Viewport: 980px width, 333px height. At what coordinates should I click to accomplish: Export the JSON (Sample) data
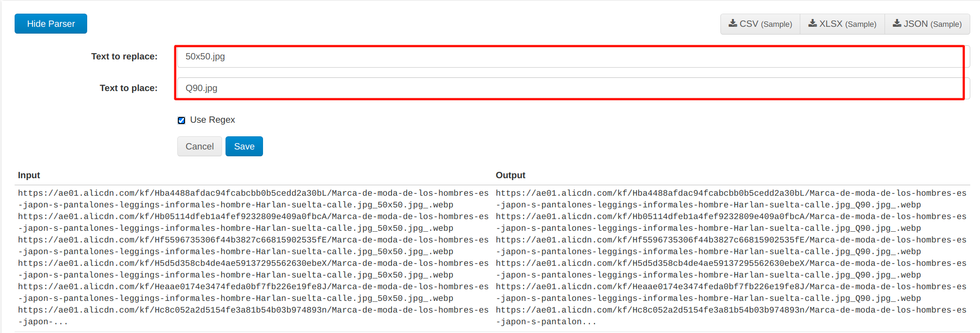click(x=927, y=24)
